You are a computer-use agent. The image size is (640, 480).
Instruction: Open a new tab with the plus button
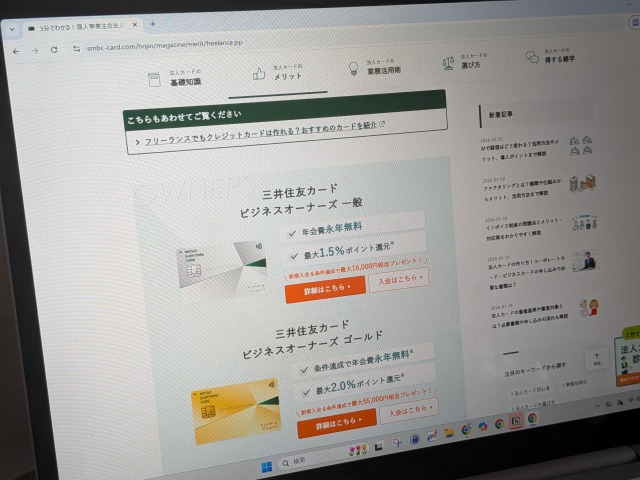click(x=153, y=24)
